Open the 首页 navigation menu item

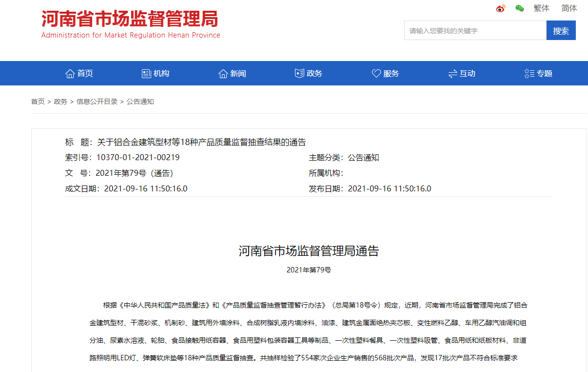(85, 74)
